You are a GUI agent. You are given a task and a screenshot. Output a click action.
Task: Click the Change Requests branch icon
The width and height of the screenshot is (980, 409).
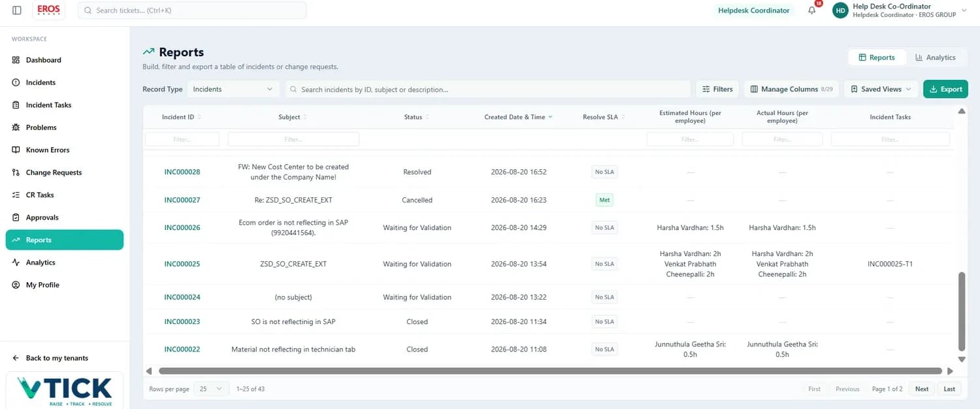click(x=16, y=172)
